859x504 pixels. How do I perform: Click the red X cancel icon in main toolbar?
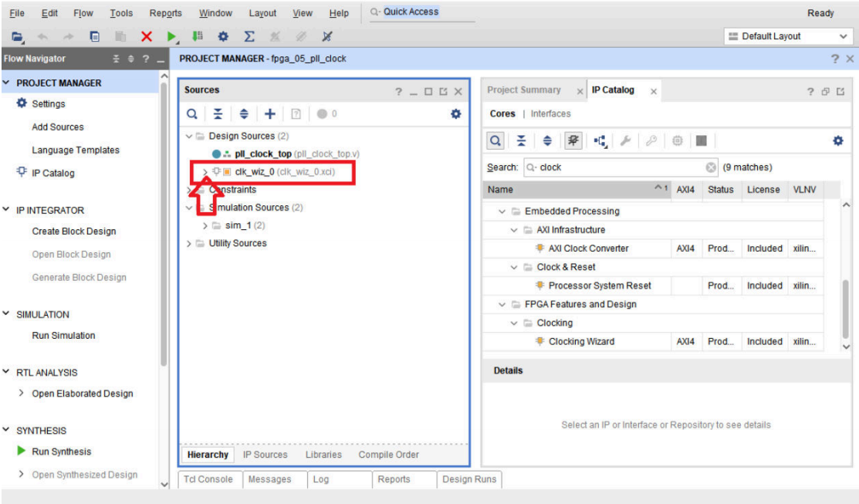pyautogui.click(x=147, y=36)
